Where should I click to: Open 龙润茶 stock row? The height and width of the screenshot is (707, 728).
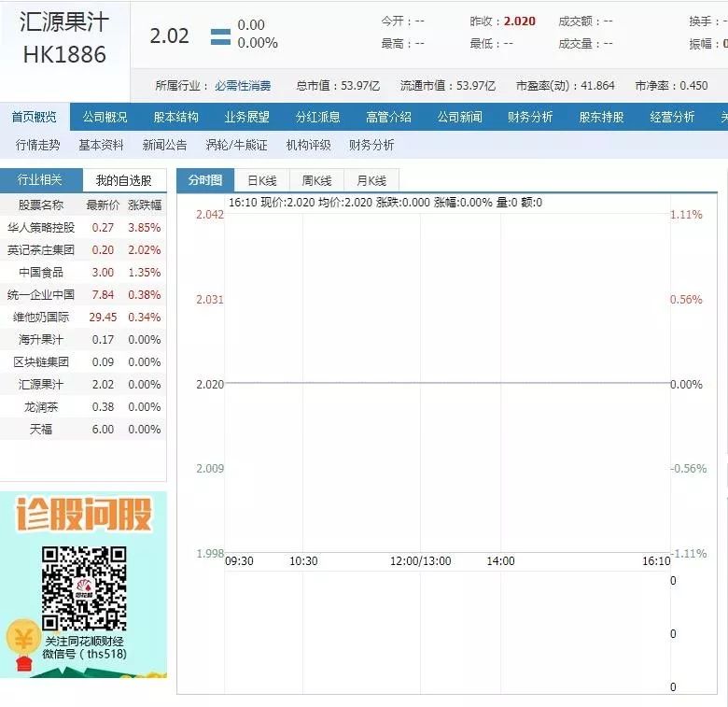pyautogui.click(x=83, y=407)
